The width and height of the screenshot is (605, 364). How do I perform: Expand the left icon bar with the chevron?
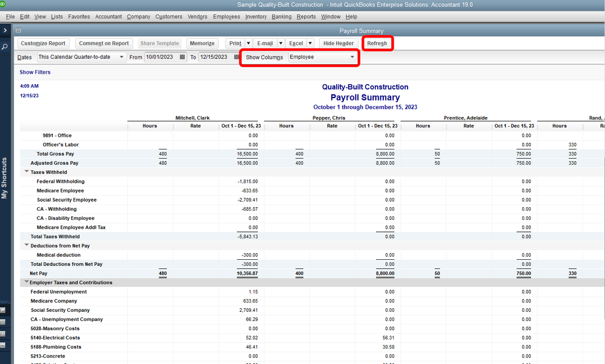5,30
